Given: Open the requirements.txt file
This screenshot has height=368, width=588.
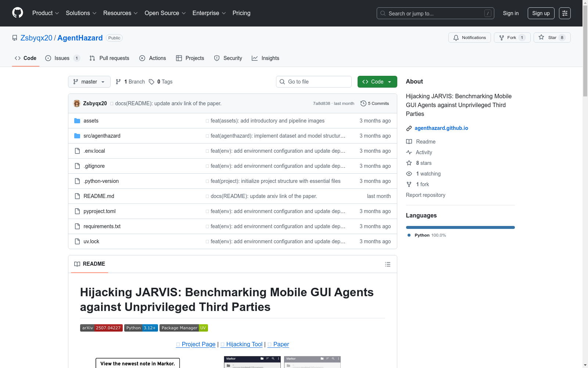Looking at the screenshot, I should tap(102, 226).
